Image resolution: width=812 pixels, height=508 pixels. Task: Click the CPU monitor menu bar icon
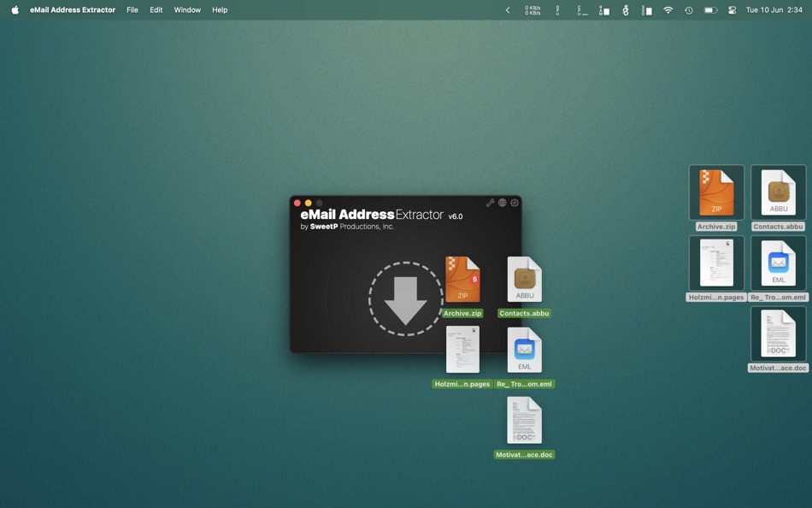[x=582, y=10]
